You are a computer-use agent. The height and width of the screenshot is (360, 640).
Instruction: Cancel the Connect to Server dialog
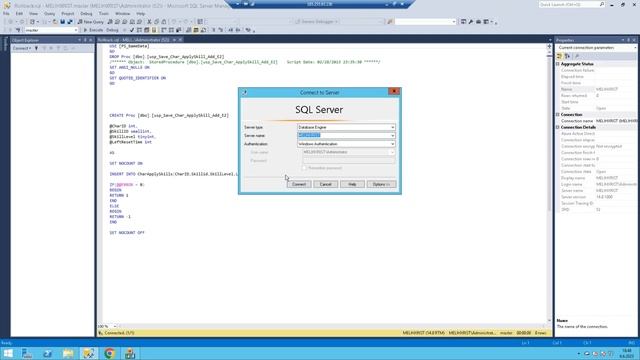(x=325, y=184)
